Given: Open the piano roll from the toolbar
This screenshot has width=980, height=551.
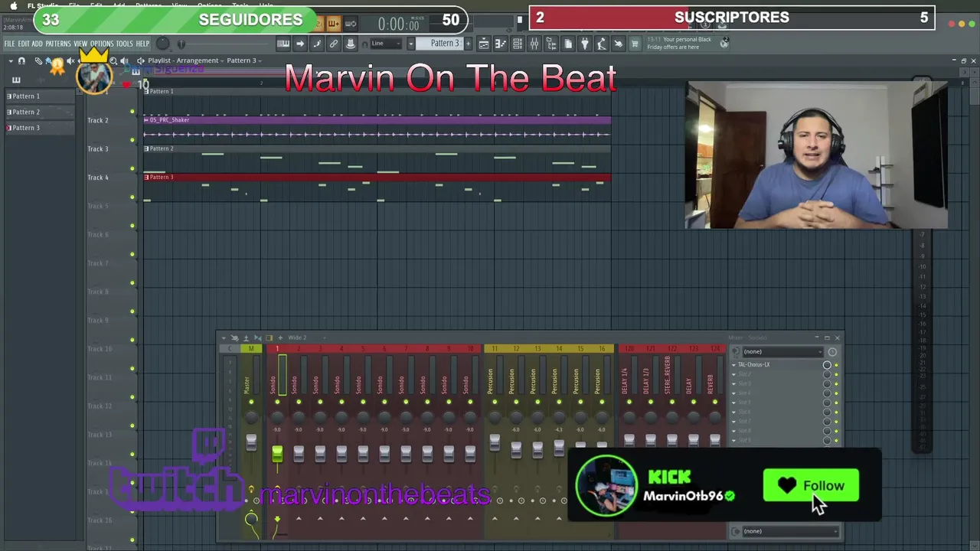Looking at the screenshot, I should (283, 44).
